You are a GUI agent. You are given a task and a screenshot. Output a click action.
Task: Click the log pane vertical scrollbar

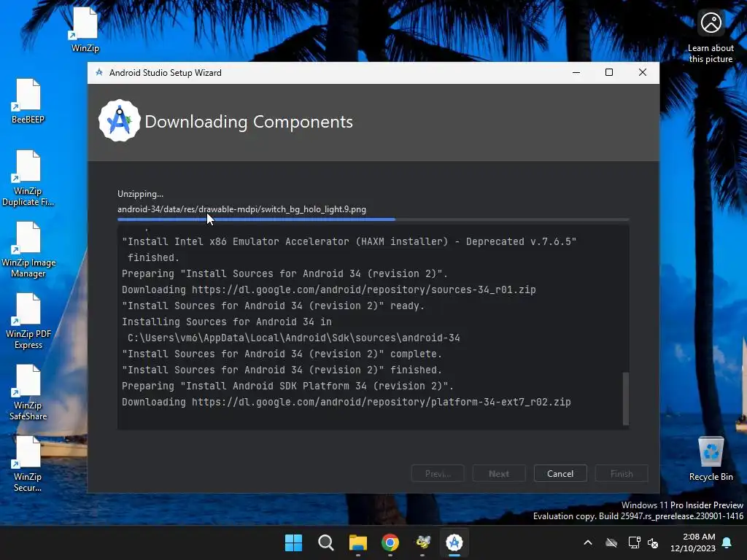tap(626, 399)
